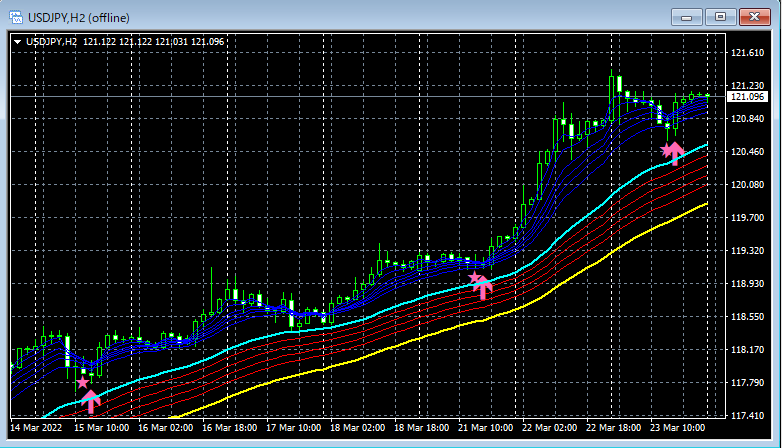Image resolution: width=783 pixels, height=448 pixels.
Task: Click the 121.230 price scale label
Action: 748,86
